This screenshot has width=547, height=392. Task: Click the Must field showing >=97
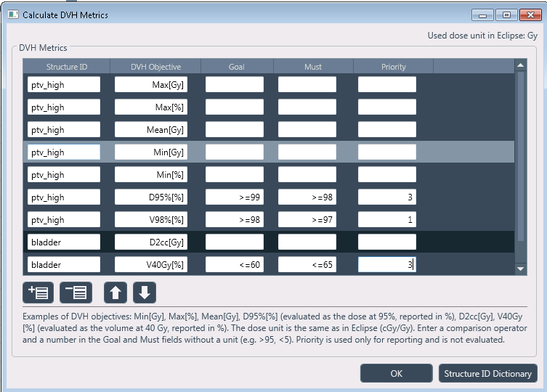307,220
